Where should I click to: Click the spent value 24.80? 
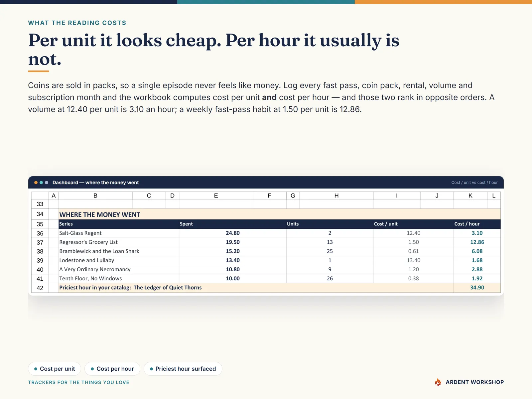click(x=233, y=233)
